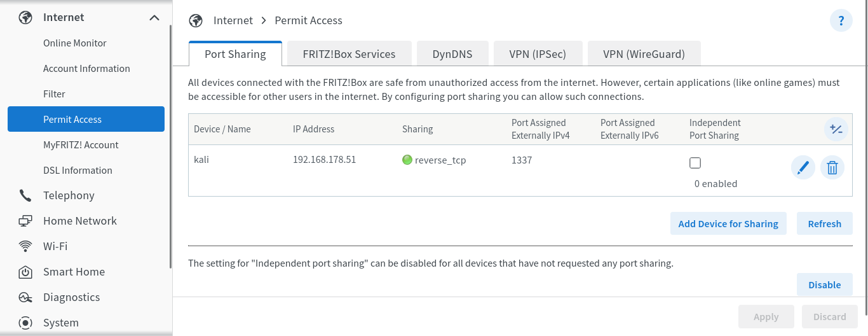
Task: Click the Diagnostics pulse icon
Action: pos(25,297)
